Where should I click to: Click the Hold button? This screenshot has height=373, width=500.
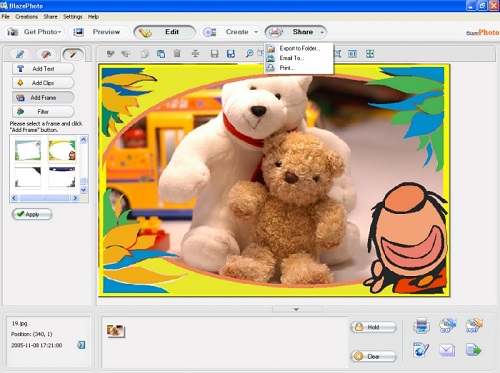[x=373, y=327]
